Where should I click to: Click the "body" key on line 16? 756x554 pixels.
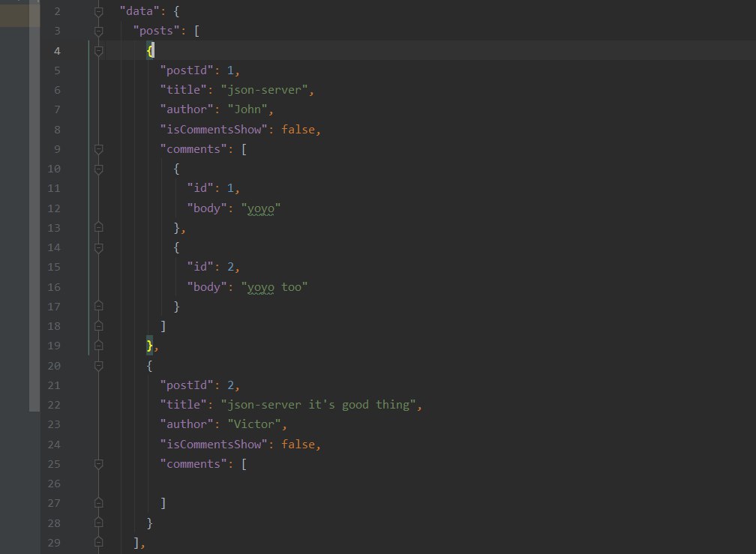[207, 287]
